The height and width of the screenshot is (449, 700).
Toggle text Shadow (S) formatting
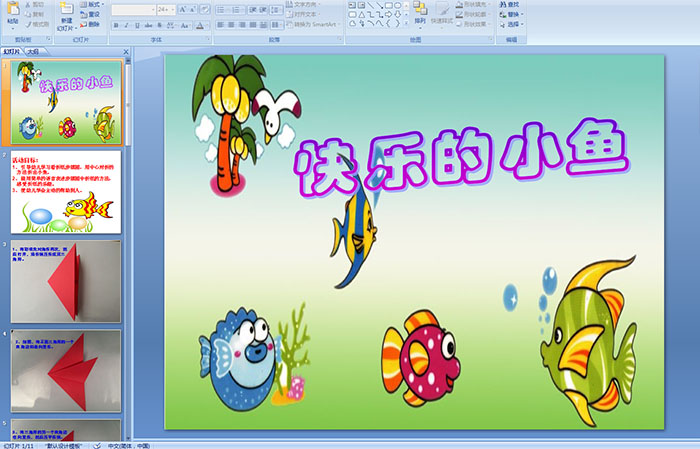click(159, 25)
